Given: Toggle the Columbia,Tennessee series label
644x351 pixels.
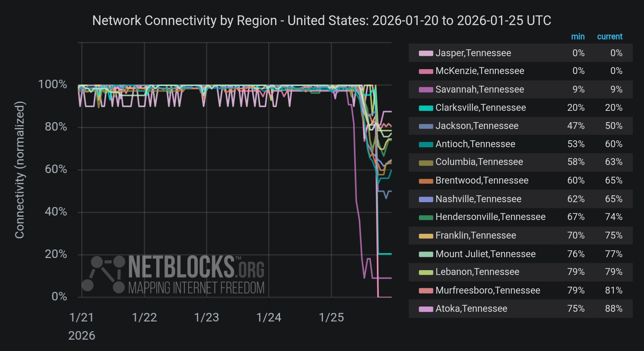Looking at the screenshot, I should pyautogui.click(x=479, y=162).
